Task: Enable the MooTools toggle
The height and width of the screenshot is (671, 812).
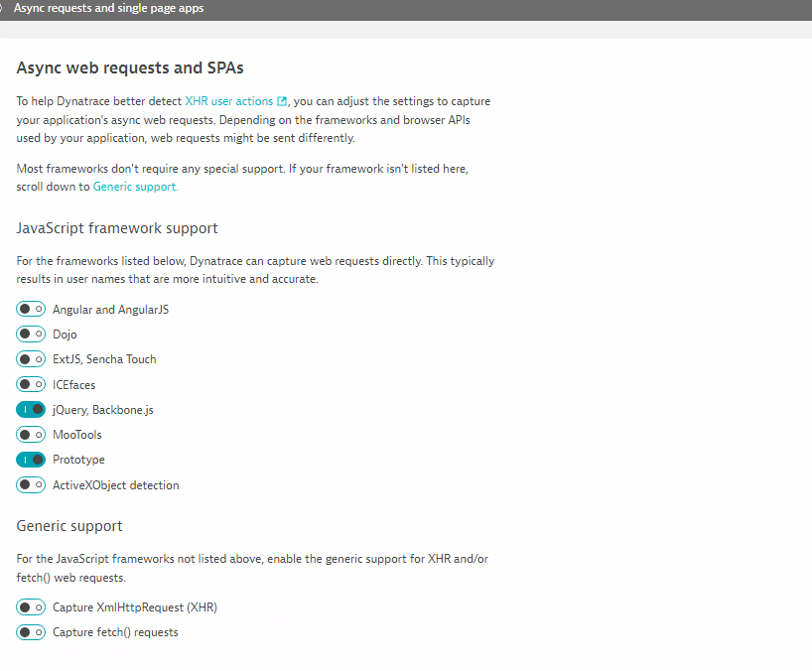Action: coord(31,435)
